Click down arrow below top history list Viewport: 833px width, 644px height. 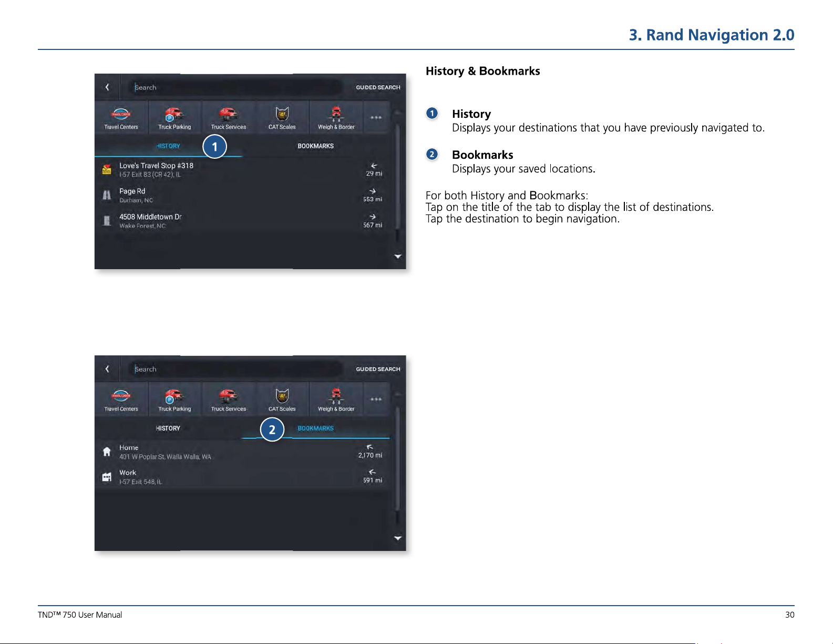[398, 257]
